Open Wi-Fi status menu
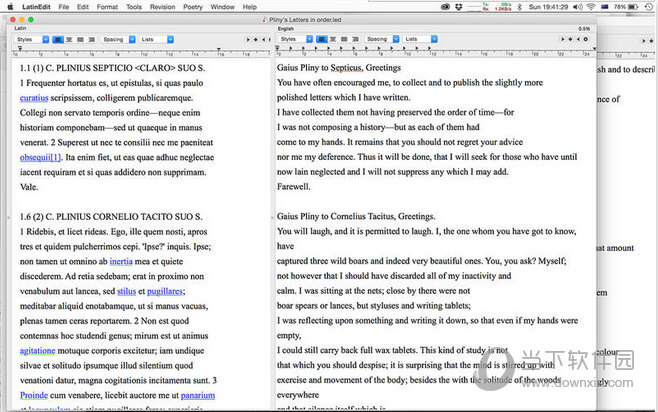The width and height of the screenshot is (658, 412). [x=591, y=7]
